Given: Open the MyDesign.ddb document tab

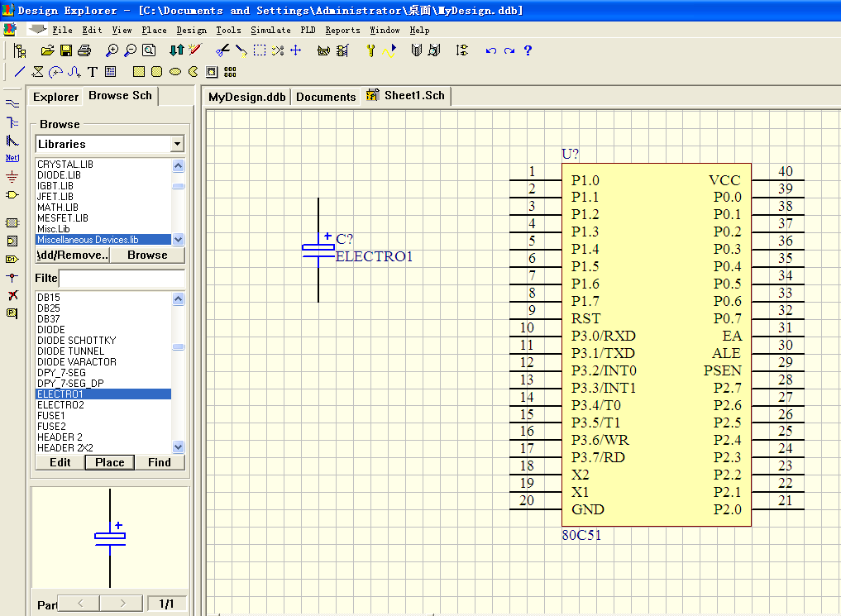Looking at the screenshot, I should point(246,97).
